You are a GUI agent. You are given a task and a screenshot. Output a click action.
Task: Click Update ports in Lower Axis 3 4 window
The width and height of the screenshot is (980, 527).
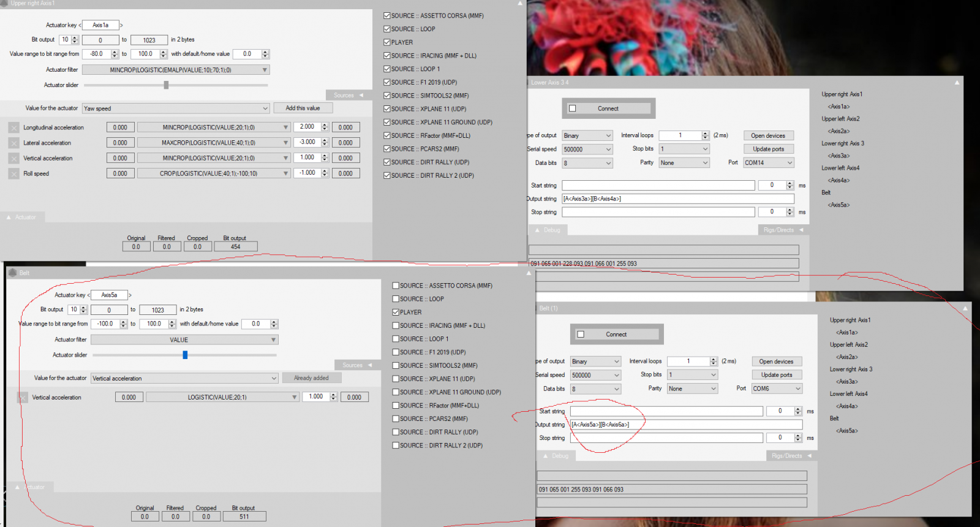pyautogui.click(x=768, y=149)
